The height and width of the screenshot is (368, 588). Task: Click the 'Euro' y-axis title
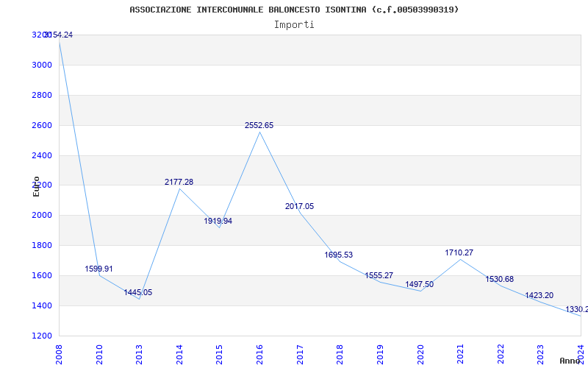coord(36,186)
